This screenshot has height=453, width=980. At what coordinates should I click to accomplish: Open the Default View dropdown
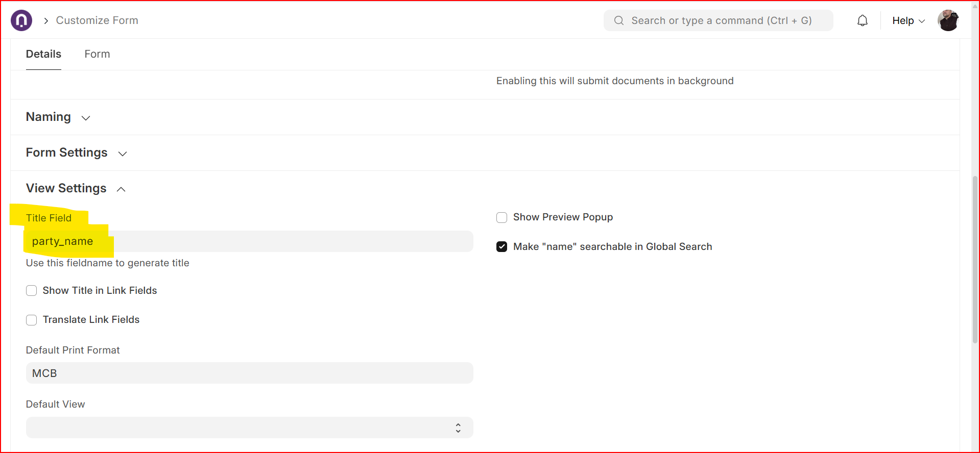(x=249, y=427)
